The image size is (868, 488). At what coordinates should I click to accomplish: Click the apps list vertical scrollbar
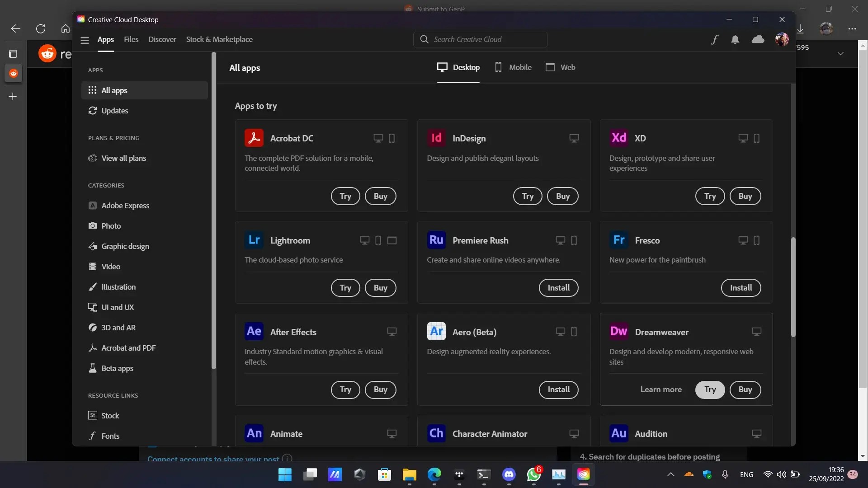click(793, 287)
